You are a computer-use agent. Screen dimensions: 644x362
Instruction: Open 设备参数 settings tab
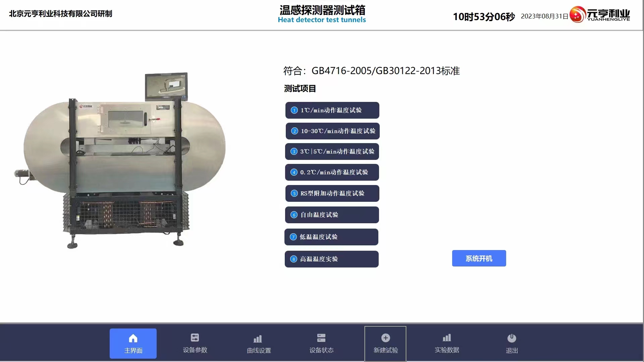pos(195,343)
